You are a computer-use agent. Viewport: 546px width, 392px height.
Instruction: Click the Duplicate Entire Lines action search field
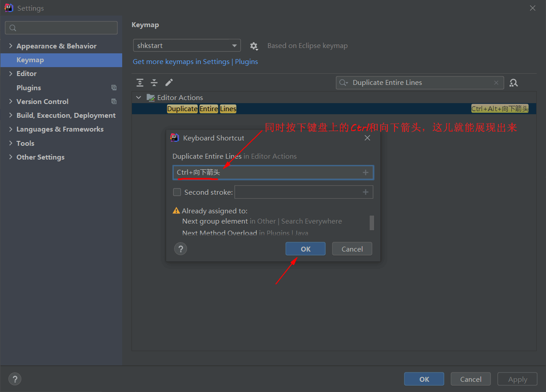coord(420,83)
